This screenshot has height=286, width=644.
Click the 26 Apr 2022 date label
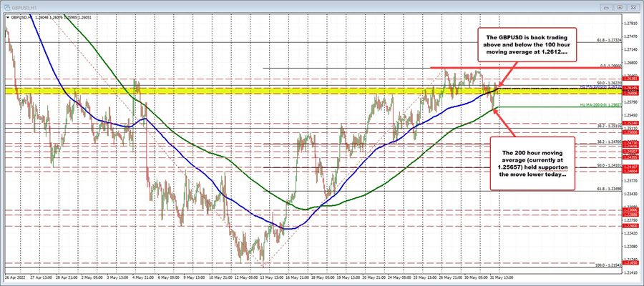tap(14, 277)
